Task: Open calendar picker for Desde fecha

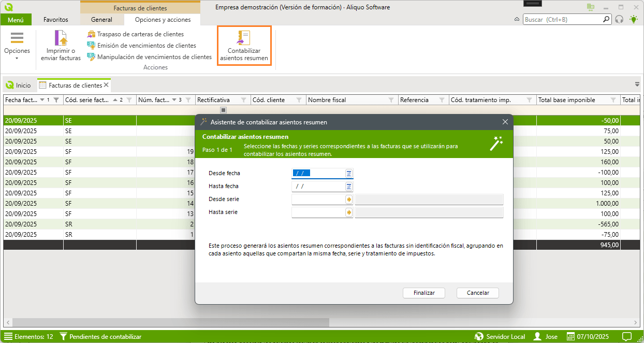Action: pyautogui.click(x=349, y=174)
